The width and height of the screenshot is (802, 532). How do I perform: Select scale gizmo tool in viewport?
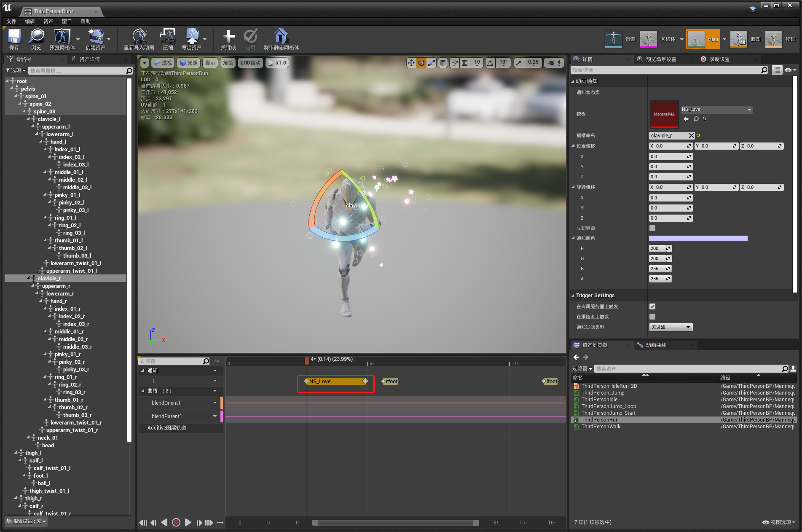[431, 63]
